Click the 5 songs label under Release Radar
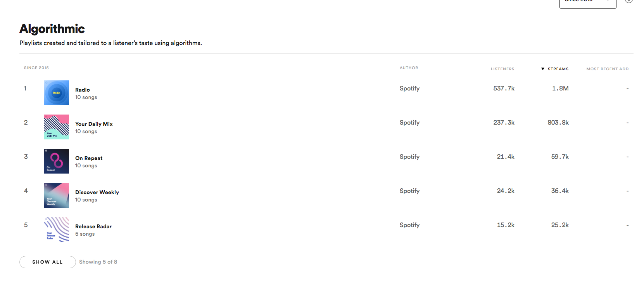 click(85, 234)
